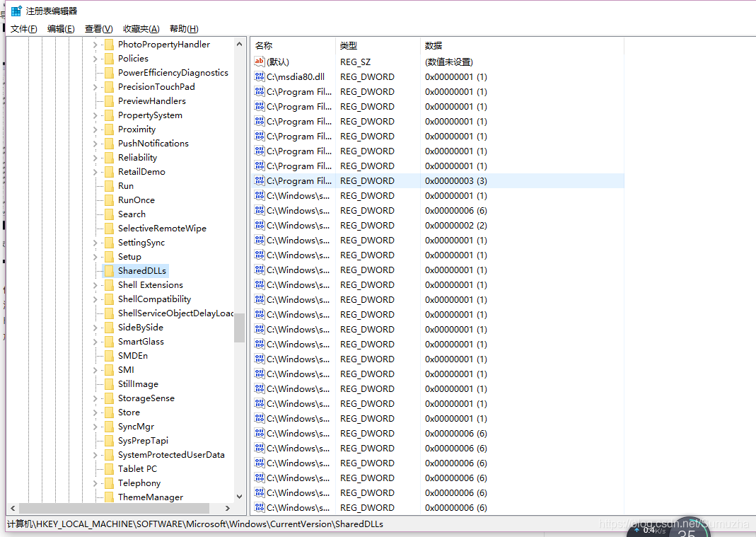
Task: Expand the Reliability key
Action: [95, 158]
